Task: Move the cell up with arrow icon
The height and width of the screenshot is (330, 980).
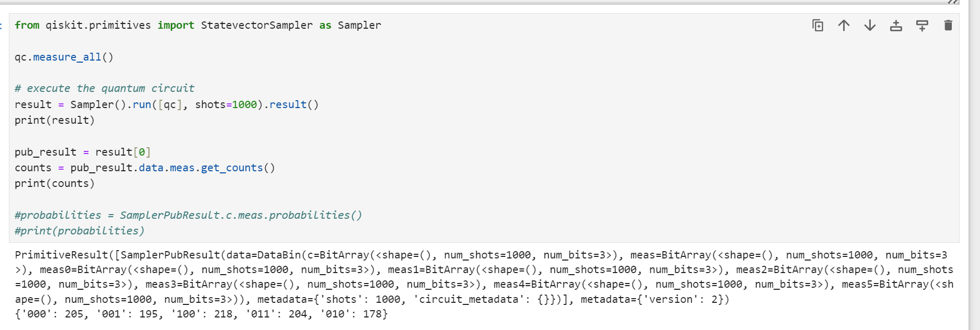Action: tap(844, 25)
